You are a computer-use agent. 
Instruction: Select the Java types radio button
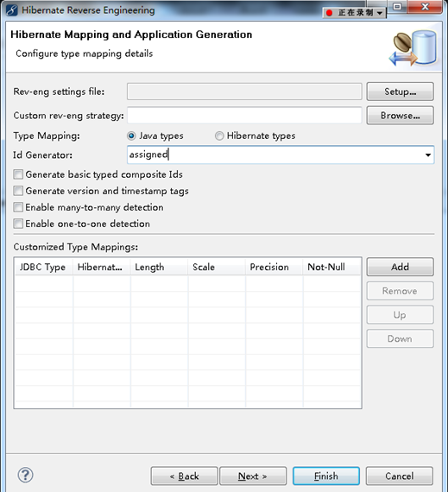pos(131,136)
